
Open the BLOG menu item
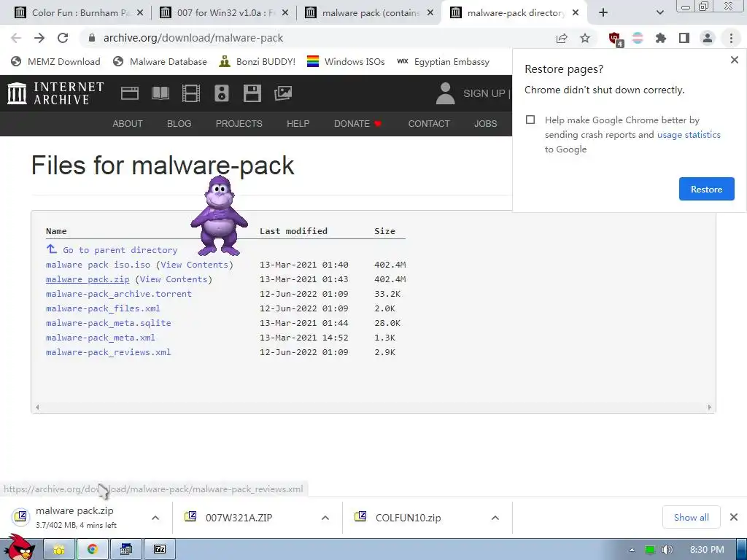(179, 124)
